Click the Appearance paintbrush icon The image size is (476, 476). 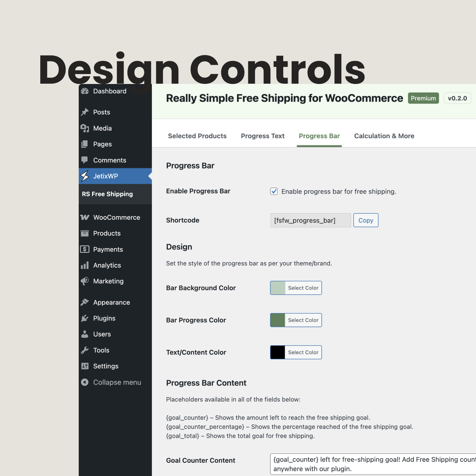pos(85,302)
